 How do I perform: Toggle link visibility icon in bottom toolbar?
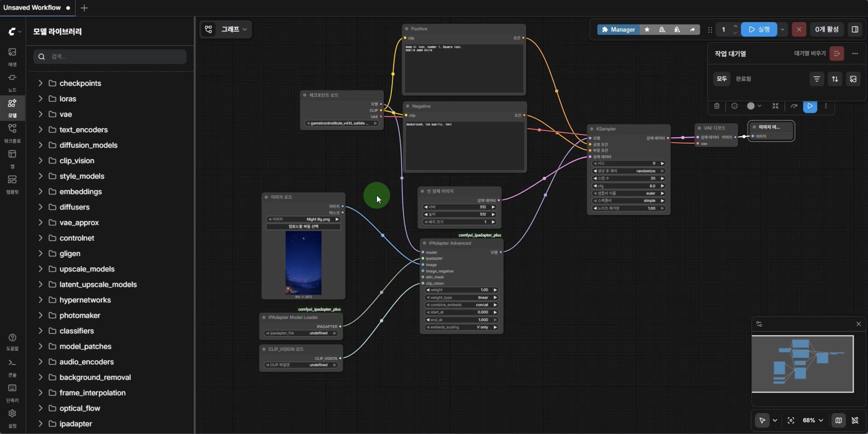tap(855, 420)
